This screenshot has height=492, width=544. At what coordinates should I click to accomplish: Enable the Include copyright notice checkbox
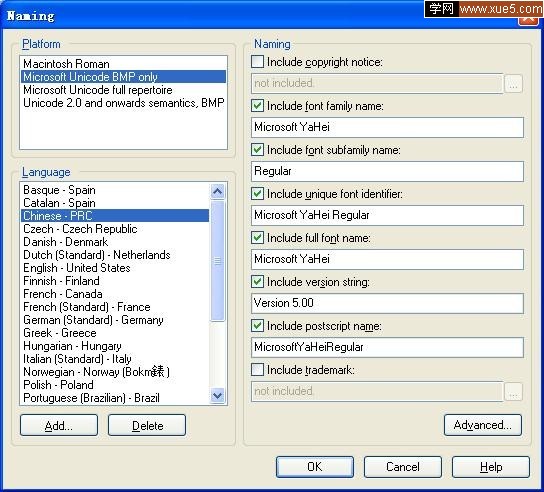click(x=257, y=62)
